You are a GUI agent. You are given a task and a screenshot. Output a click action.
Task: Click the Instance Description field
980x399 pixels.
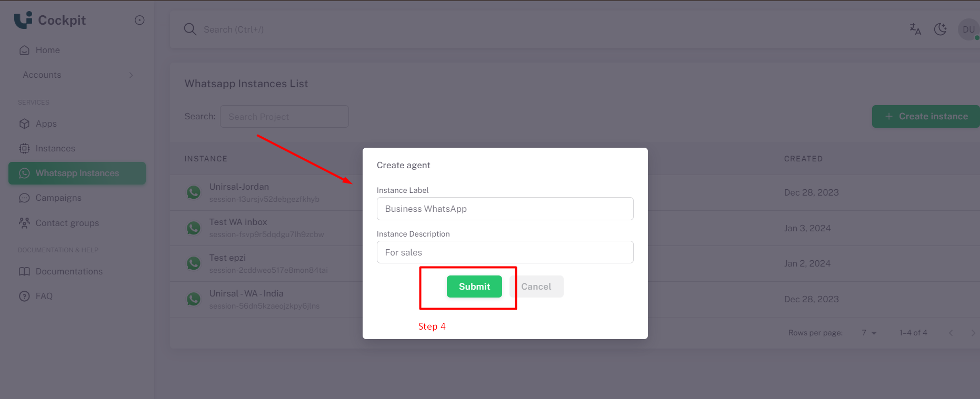(x=505, y=252)
